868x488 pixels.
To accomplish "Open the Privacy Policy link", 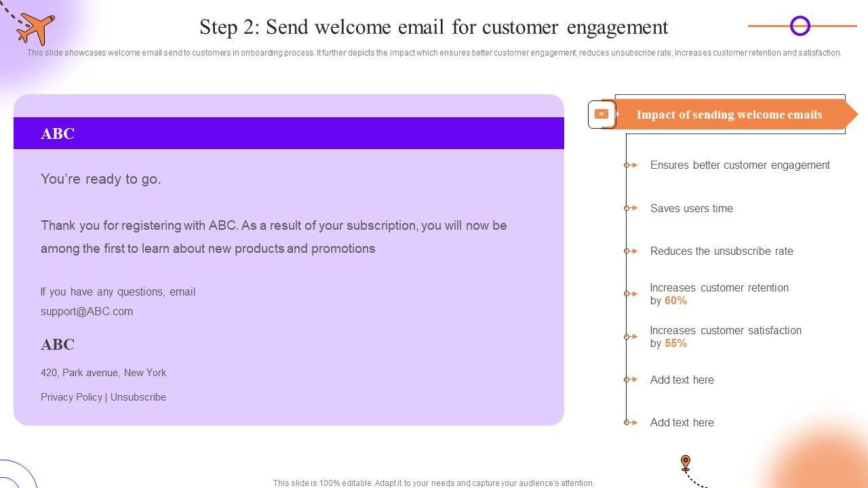I will point(71,397).
